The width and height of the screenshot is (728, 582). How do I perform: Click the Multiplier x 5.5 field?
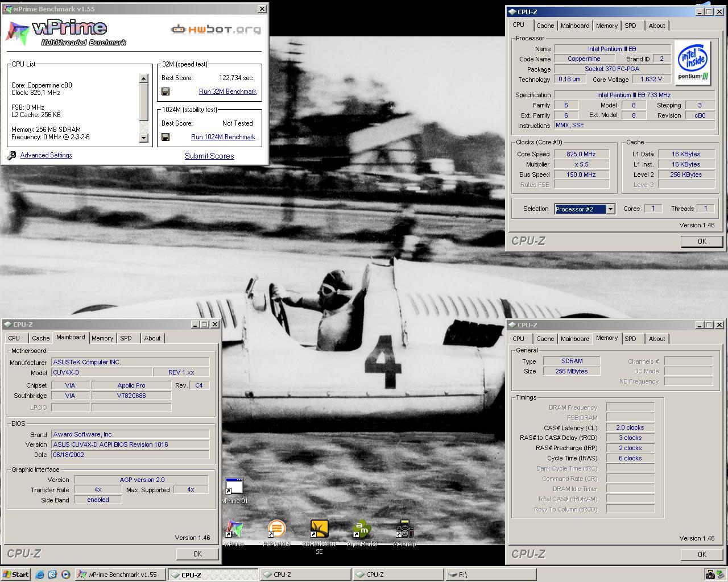tap(581, 164)
